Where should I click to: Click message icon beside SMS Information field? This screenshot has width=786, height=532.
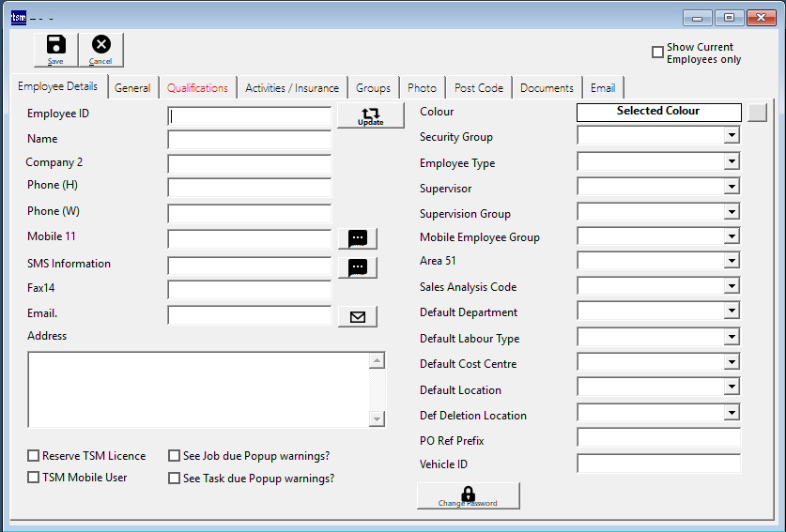(357, 267)
